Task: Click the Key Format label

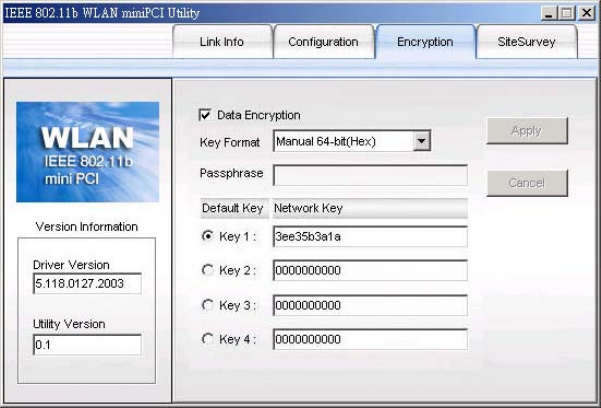Action: [x=230, y=143]
